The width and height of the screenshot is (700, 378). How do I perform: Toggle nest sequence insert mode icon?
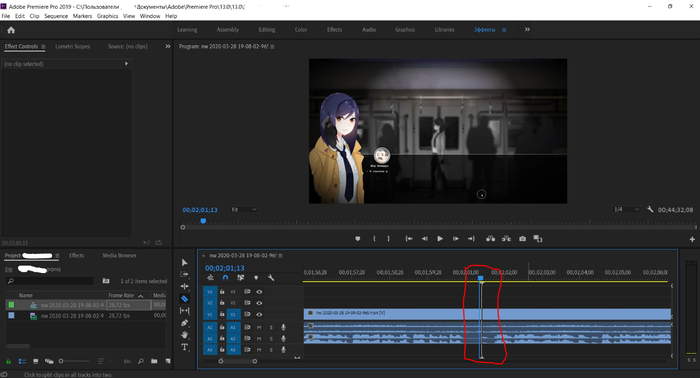pyautogui.click(x=210, y=278)
